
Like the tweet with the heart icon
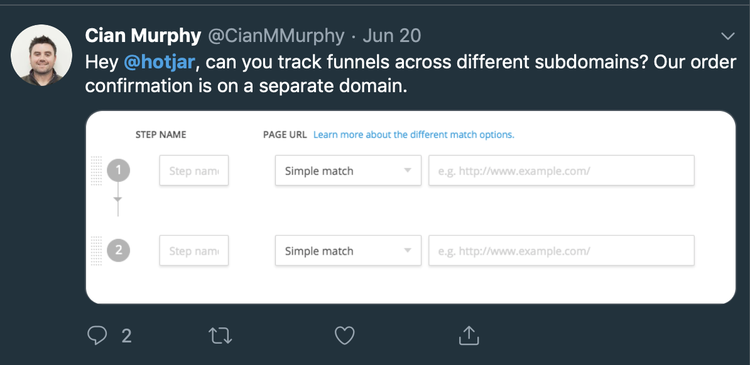tap(344, 336)
